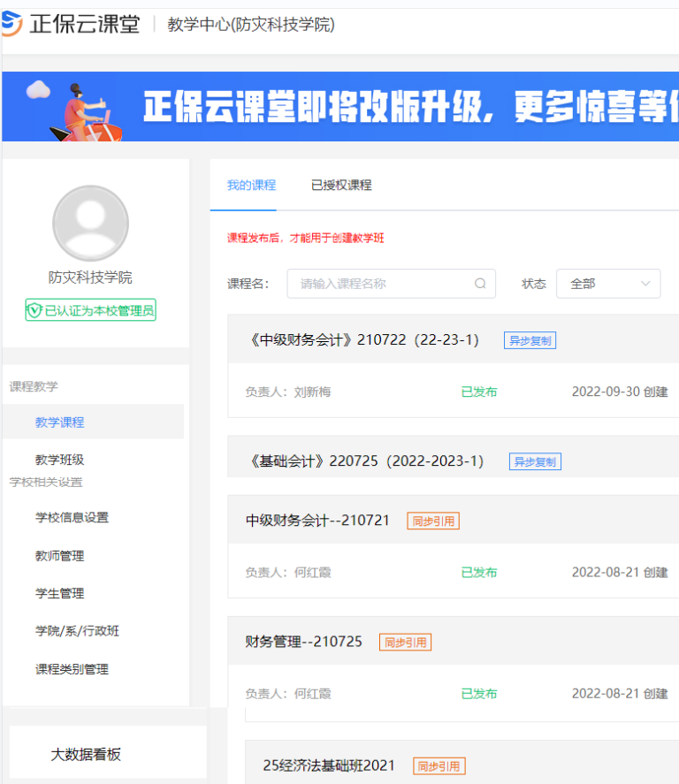Open the 状态 dropdown showing 全部

[607, 284]
